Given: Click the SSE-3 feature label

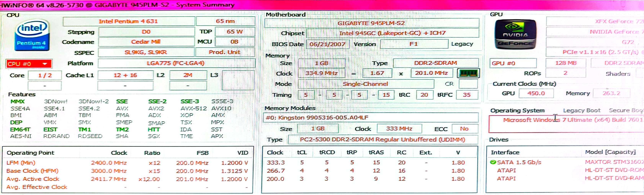Looking at the screenshot, I should click(190, 102).
